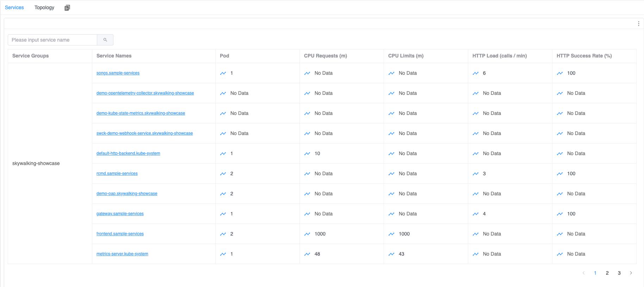View trend chart for rcmd HTTP Success Rate
644x287 pixels.
560,174
